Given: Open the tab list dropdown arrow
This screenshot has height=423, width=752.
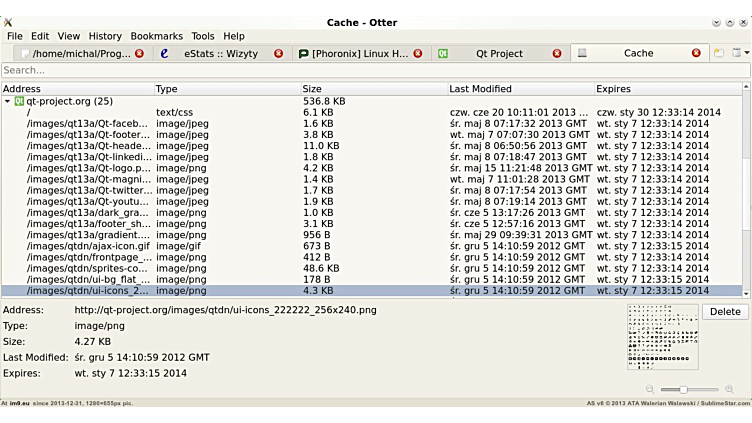Looking at the screenshot, I should click(739, 53).
